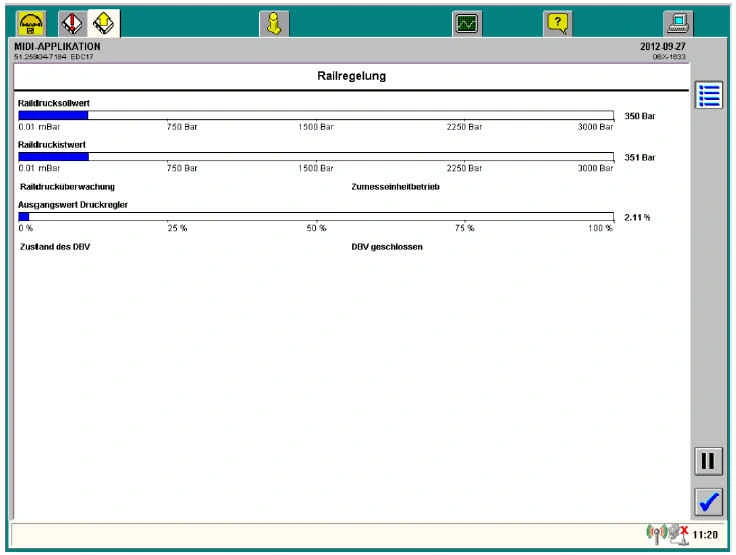Click the Raildruckistwert pressure bar
Screen dimensions: 736x555
(316, 156)
